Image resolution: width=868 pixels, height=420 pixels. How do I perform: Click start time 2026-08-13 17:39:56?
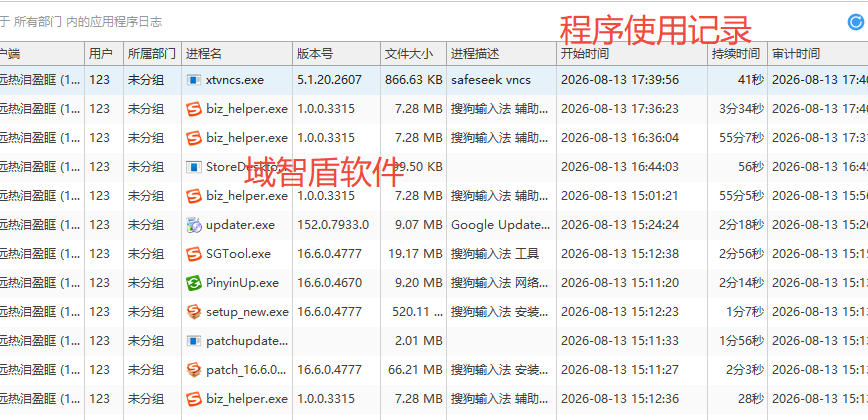(x=619, y=80)
